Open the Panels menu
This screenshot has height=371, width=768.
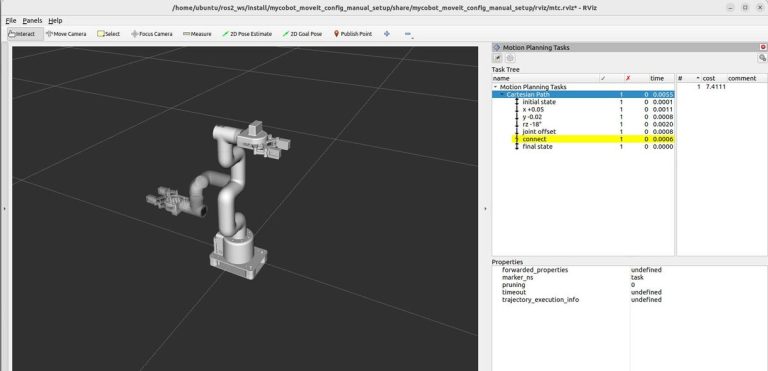(x=32, y=21)
